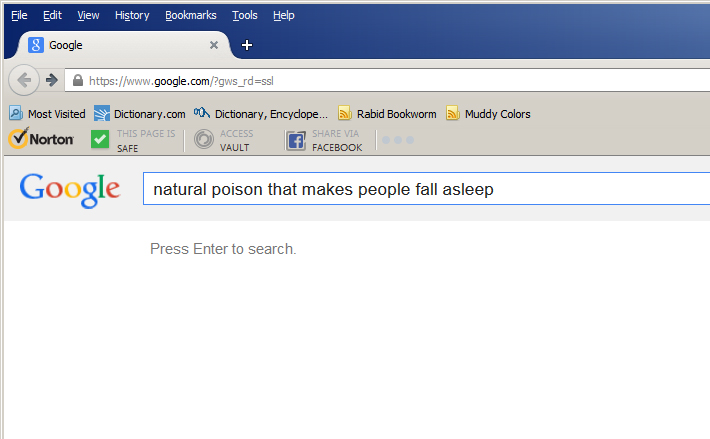
Task: Click the forward navigation arrow
Action: point(51,80)
